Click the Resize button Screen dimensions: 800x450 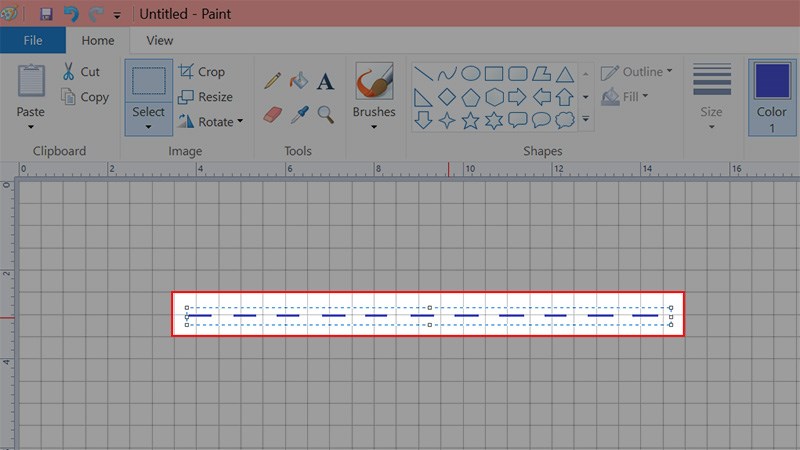(x=205, y=97)
